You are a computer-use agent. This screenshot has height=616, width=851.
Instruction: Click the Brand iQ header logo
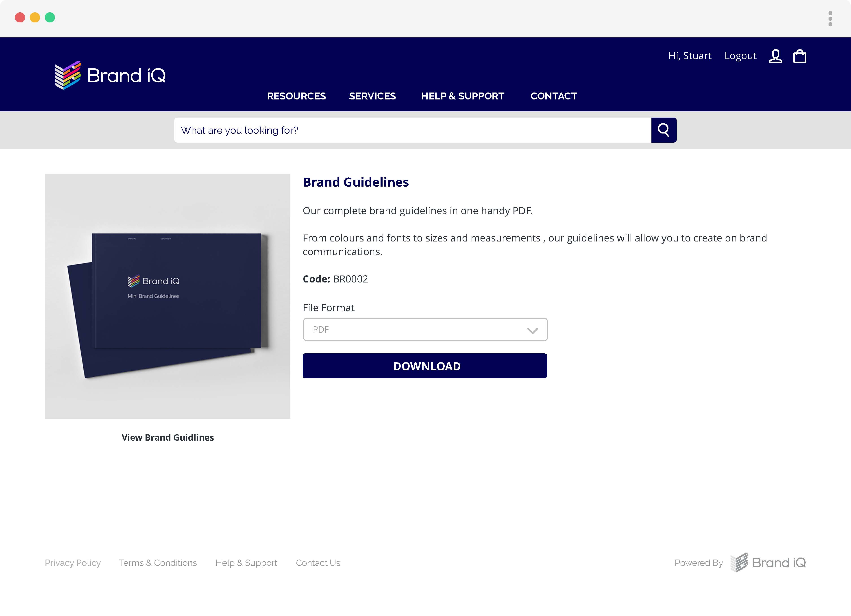tap(110, 75)
